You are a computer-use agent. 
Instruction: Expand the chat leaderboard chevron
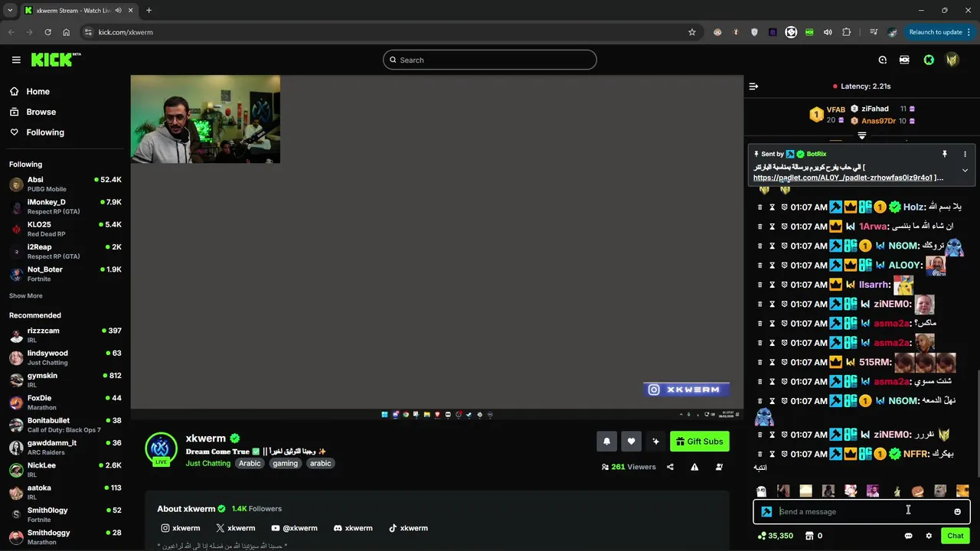[x=862, y=135]
